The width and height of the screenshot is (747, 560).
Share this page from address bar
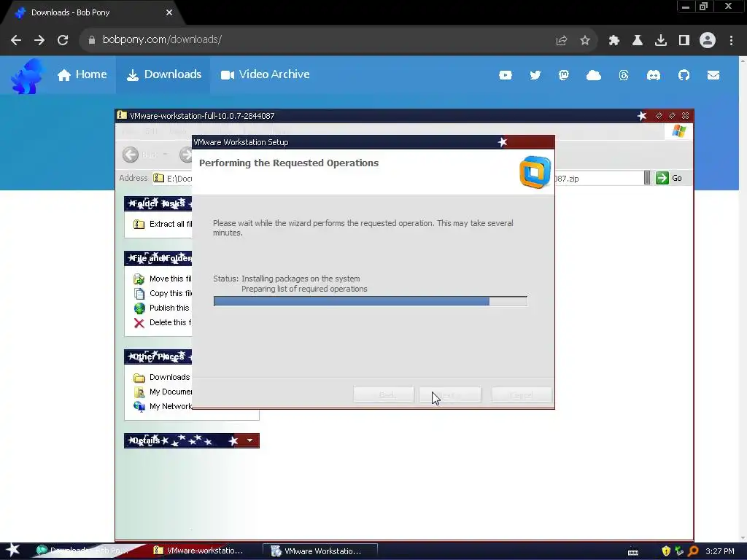[x=561, y=41]
